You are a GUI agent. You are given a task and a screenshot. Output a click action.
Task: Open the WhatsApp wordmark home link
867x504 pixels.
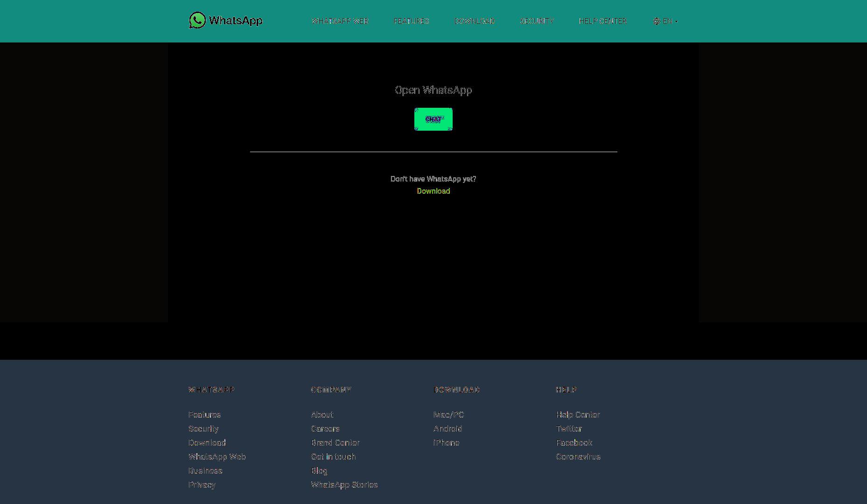coord(236,21)
